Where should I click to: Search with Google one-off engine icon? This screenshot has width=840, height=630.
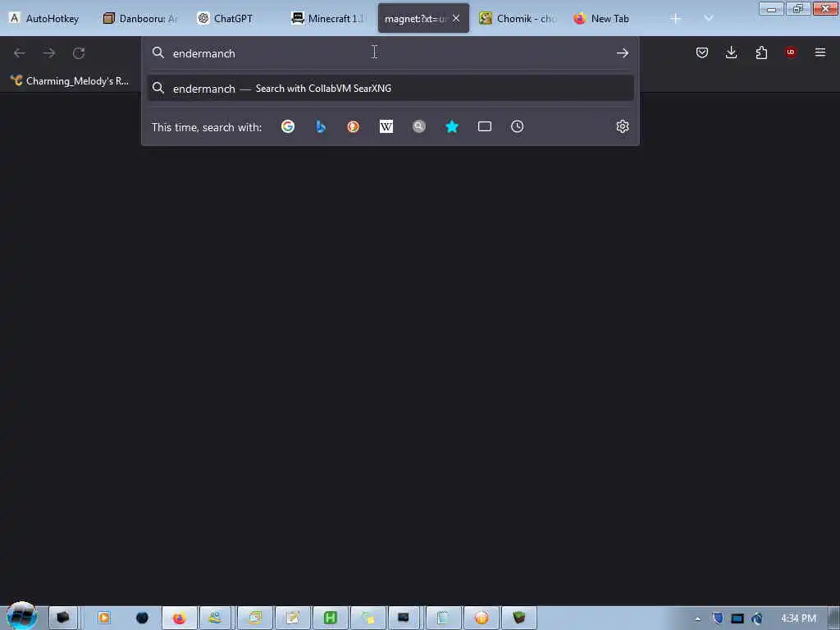coord(288,126)
